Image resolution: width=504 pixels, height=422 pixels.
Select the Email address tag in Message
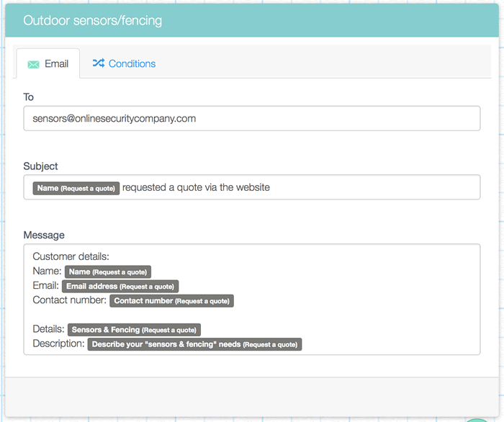click(x=120, y=286)
